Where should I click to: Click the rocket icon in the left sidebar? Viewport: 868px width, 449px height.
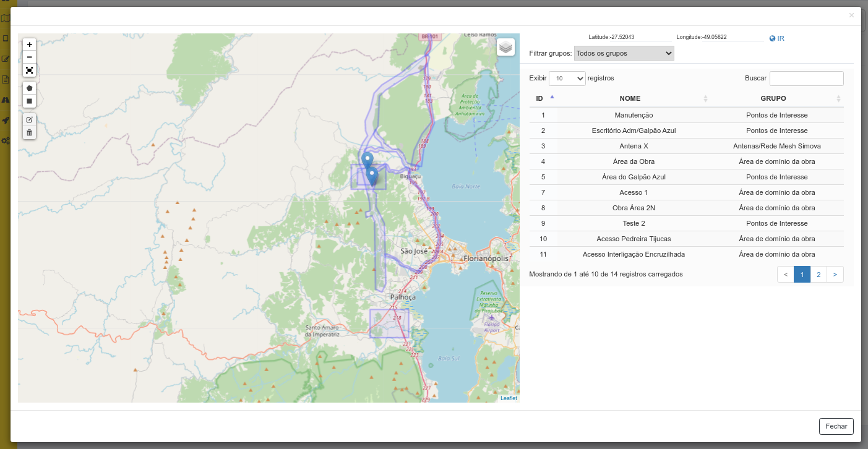click(x=5, y=119)
